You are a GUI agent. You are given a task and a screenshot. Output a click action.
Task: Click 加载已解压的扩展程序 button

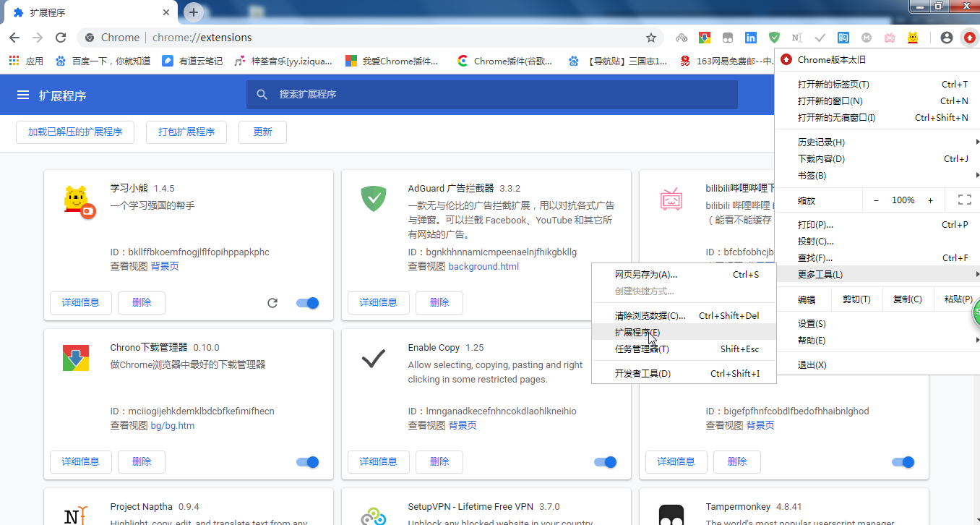pos(75,132)
